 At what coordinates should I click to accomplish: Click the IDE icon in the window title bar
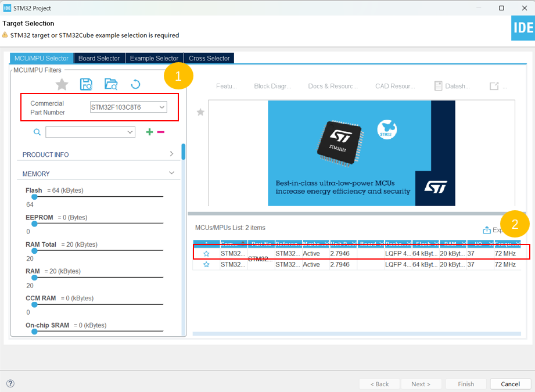7,8
